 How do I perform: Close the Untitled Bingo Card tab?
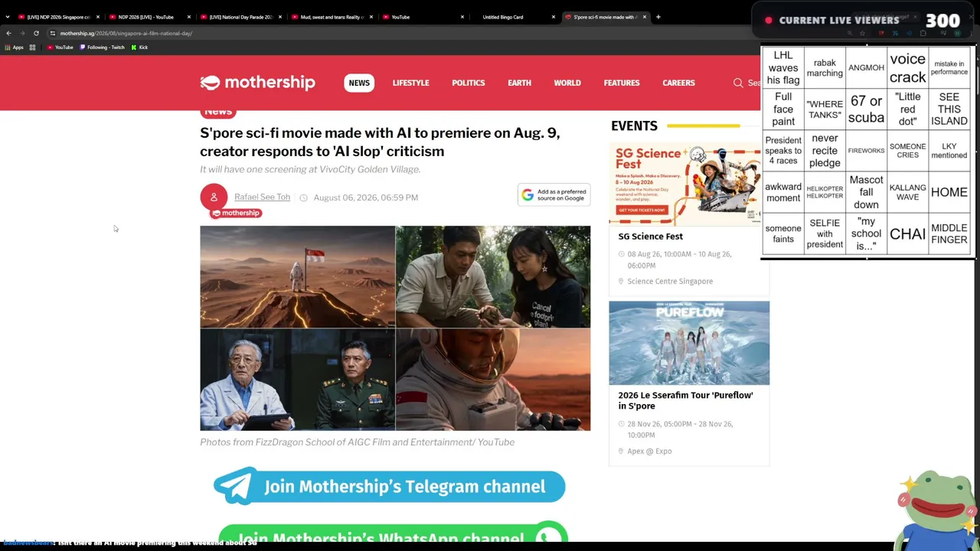tap(554, 17)
